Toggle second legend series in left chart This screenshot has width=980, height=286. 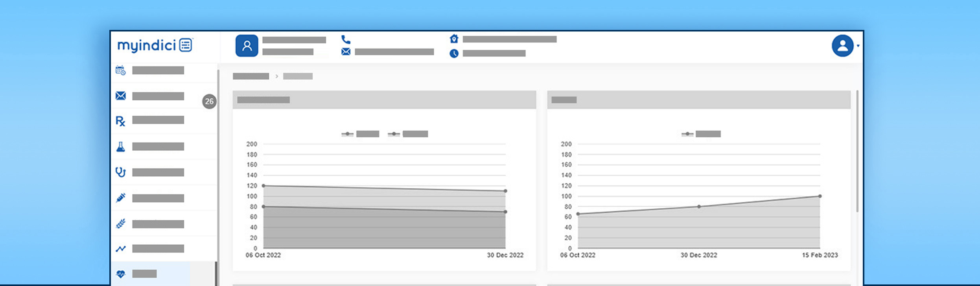[x=408, y=134]
